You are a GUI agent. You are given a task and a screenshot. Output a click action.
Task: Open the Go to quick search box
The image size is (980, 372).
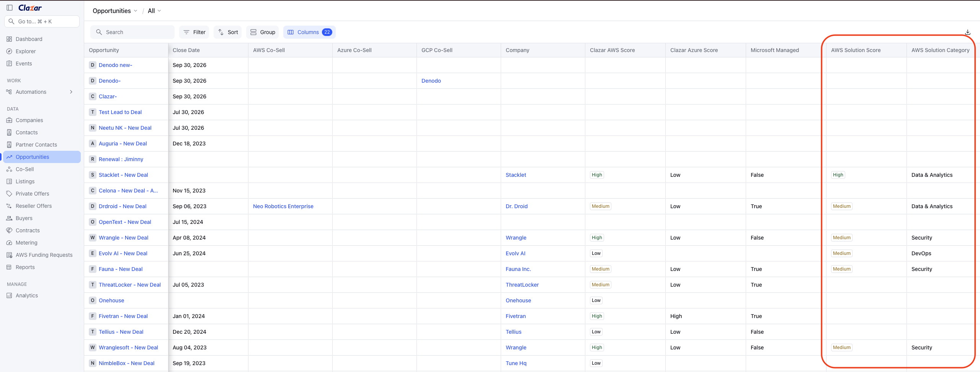point(42,21)
